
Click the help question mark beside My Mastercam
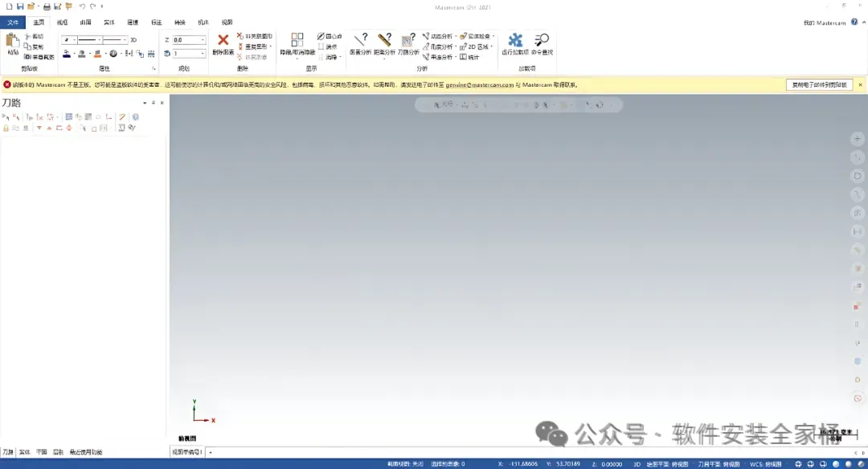pos(854,22)
